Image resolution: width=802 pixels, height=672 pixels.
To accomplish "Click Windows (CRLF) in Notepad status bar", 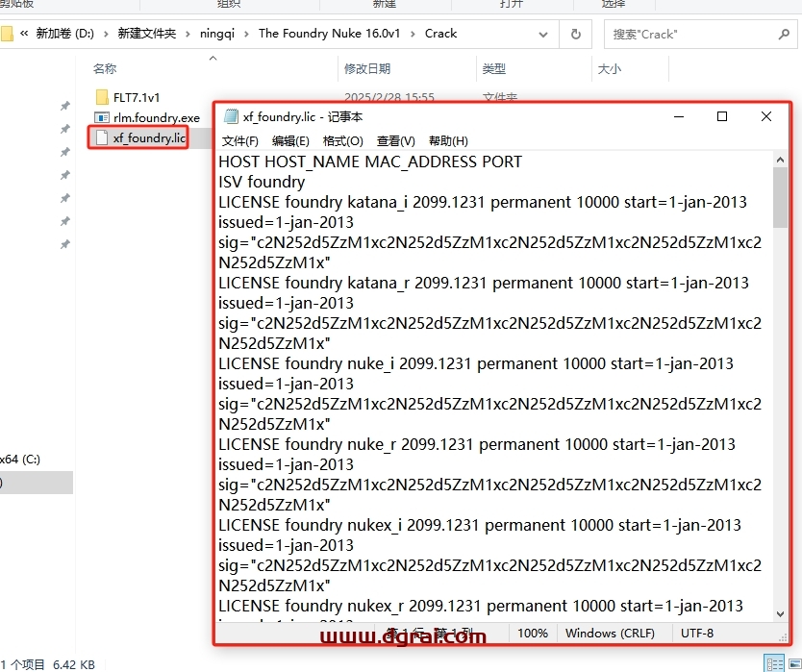I will [x=610, y=634].
